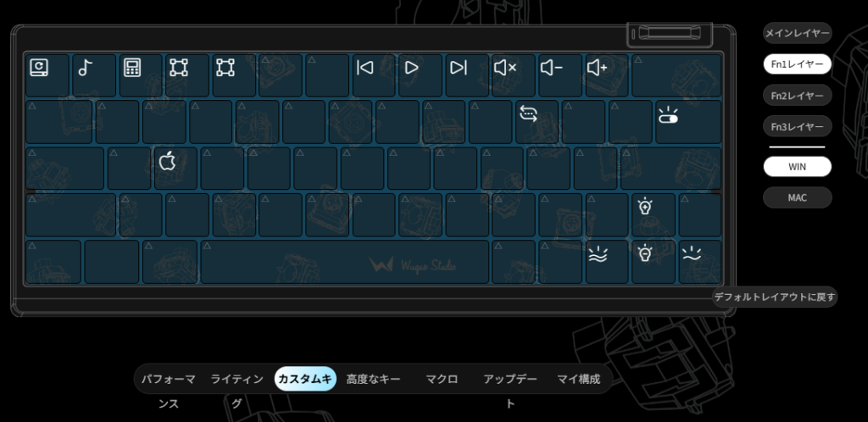Click the play key icon
Viewport: 868px width, 422px height.
click(411, 68)
